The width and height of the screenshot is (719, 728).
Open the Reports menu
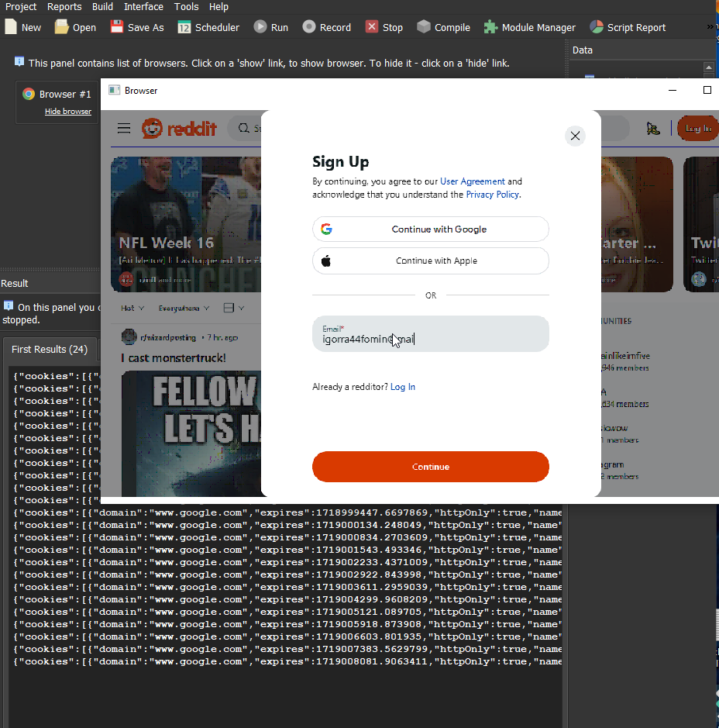64,6
